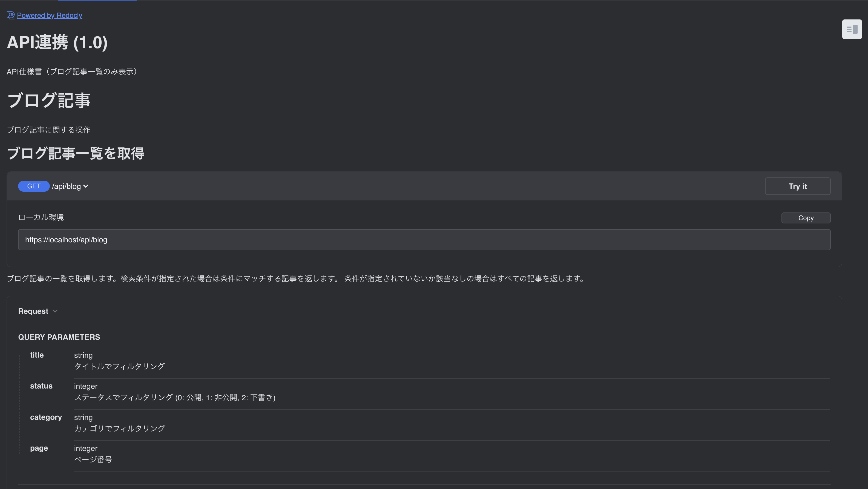Copy the ローカル環境 server URL
Viewport: 868px width, 489px height.
806,218
